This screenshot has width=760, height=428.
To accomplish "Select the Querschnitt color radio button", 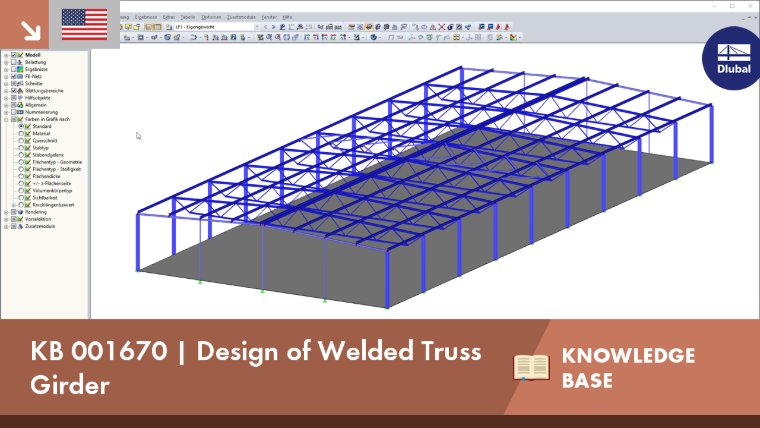I will [x=21, y=141].
